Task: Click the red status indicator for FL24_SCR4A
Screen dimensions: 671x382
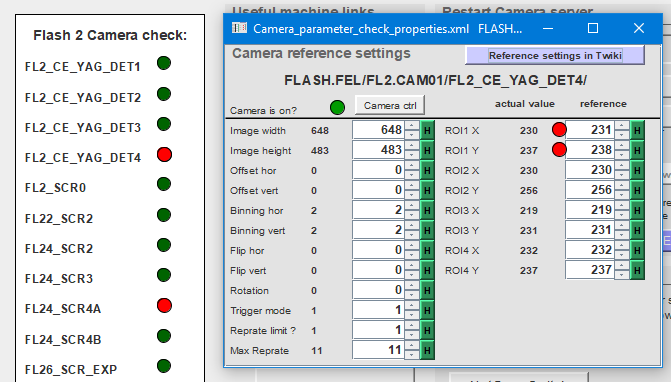Action: [x=164, y=305]
